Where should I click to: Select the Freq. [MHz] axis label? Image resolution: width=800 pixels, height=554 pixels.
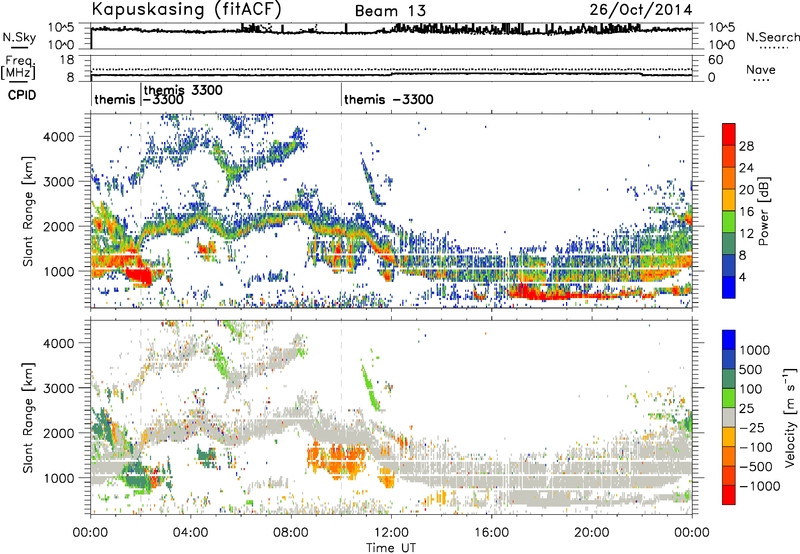pos(20,68)
